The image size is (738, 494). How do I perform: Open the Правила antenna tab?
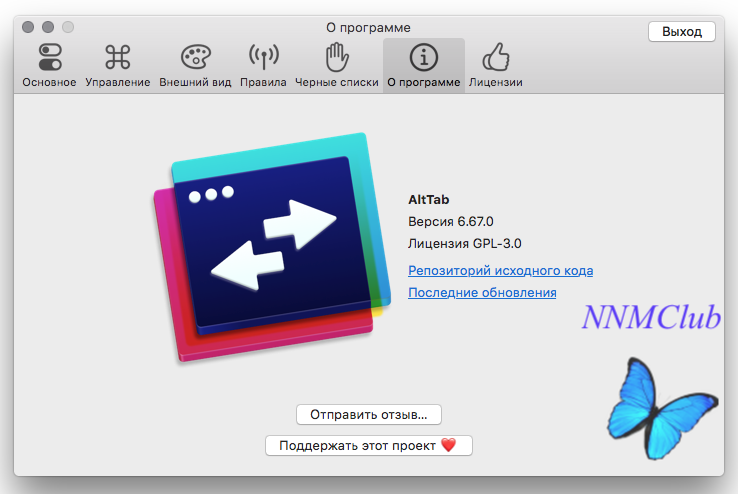[x=263, y=65]
